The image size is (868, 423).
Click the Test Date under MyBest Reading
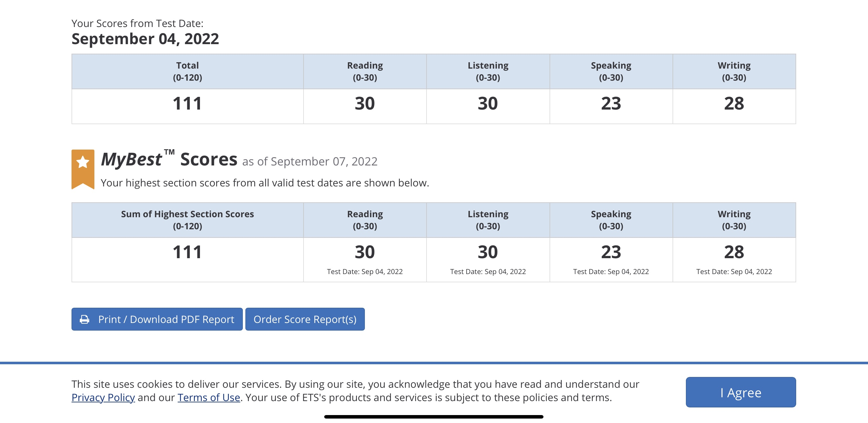click(365, 272)
